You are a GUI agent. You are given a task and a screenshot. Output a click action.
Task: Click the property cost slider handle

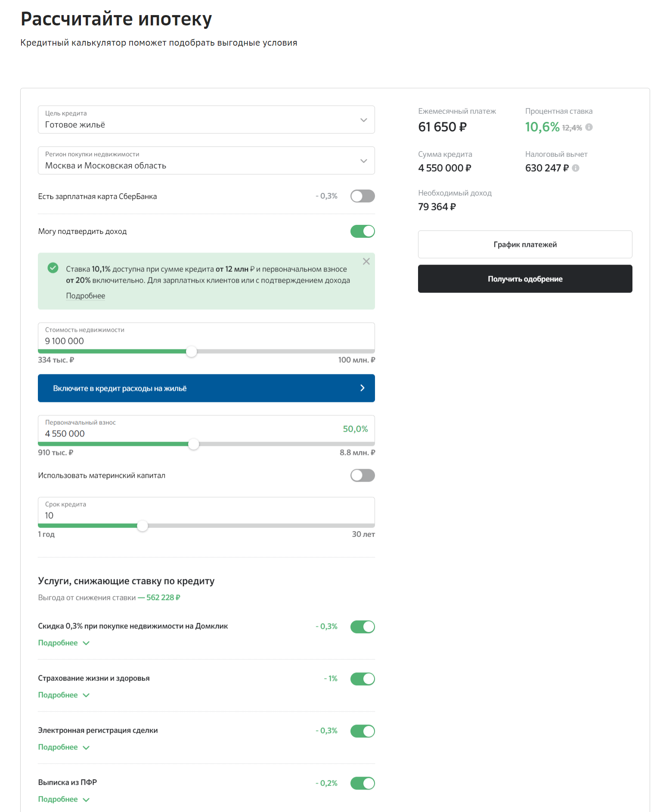point(192,352)
